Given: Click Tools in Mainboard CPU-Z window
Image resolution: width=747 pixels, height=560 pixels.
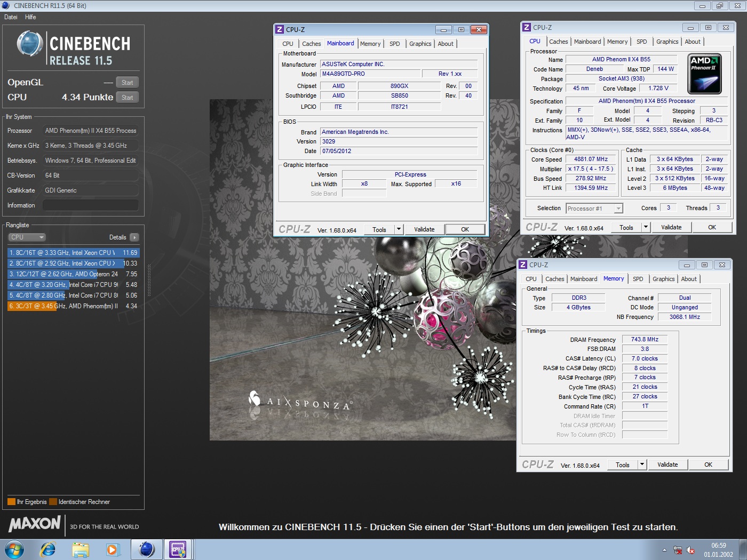Looking at the screenshot, I should (x=379, y=229).
